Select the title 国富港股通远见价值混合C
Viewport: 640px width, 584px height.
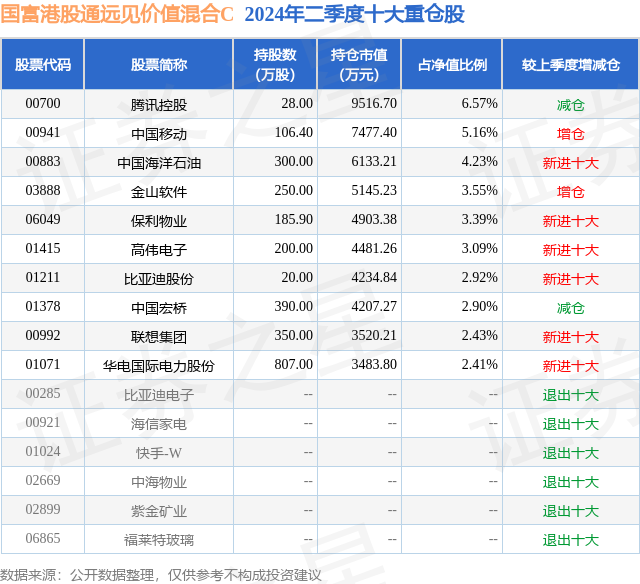click(117, 14)
